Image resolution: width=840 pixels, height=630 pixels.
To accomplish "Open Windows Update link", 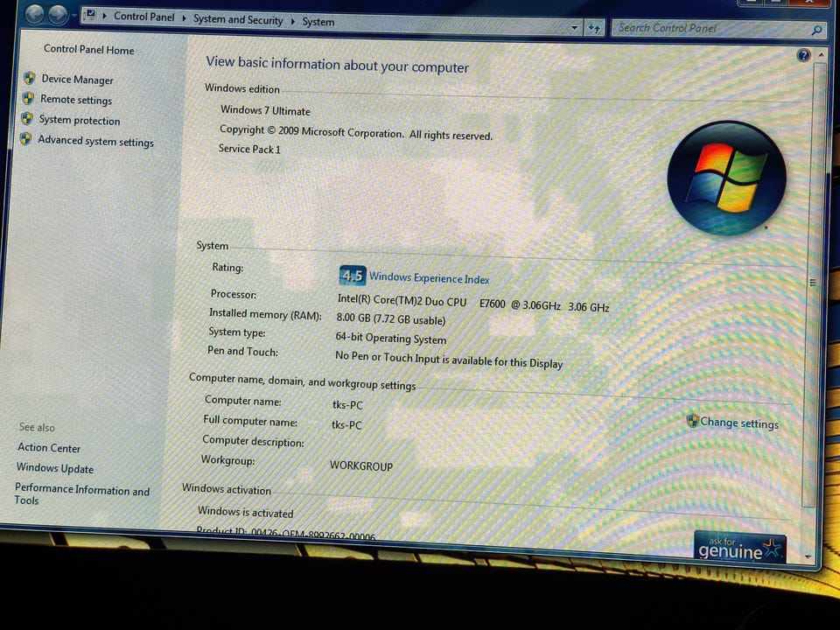I will tap(54, 467).
